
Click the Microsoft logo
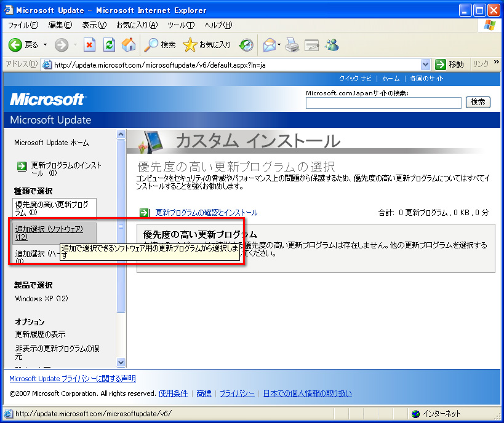click(47, 99)
